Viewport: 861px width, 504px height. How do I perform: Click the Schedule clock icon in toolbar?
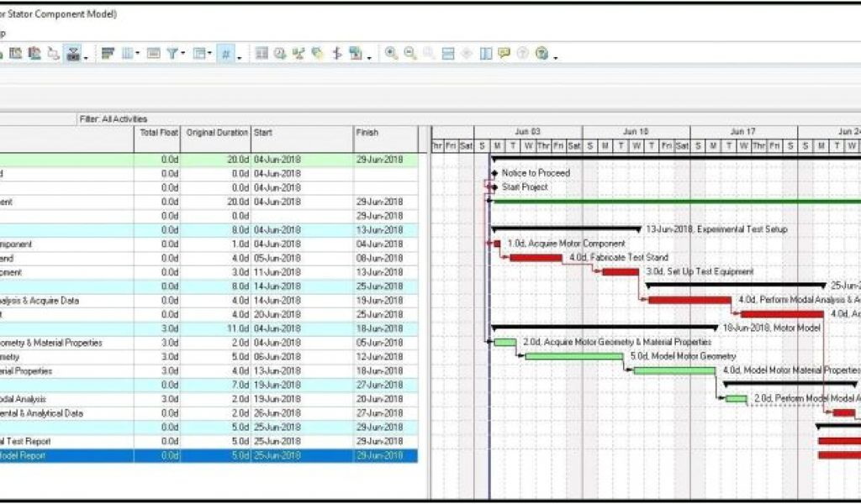click(280, 54)
